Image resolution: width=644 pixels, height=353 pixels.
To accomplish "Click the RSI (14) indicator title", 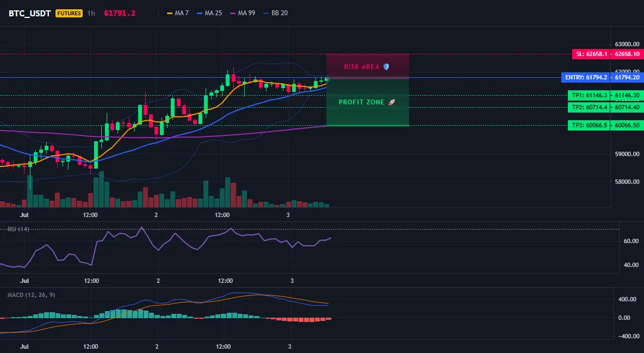I will click(18, 229).
